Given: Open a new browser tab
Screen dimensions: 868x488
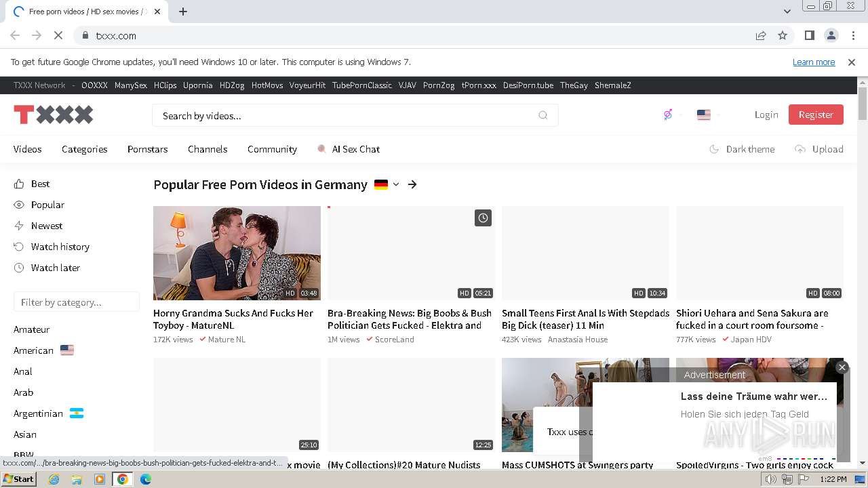Looking at the screenshot, I should pos(183,12).
